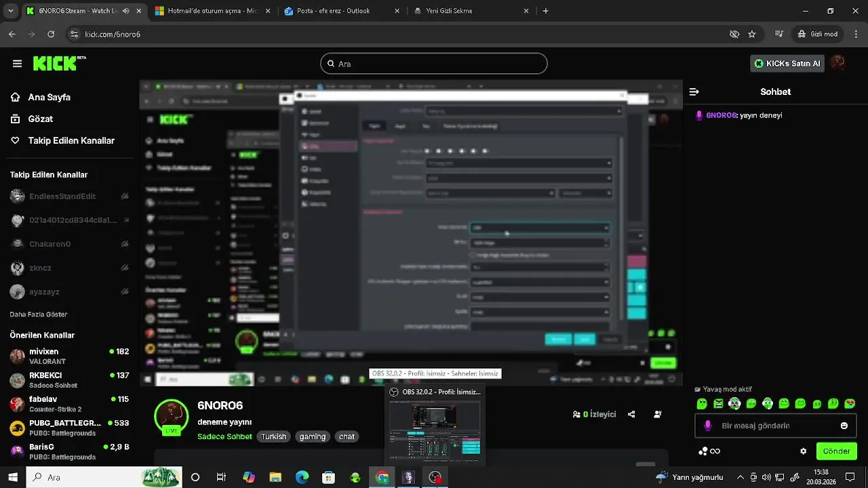Screen dimensions: 868x488
Task: Open the user profile avatar menu
Action: (838, 63)
